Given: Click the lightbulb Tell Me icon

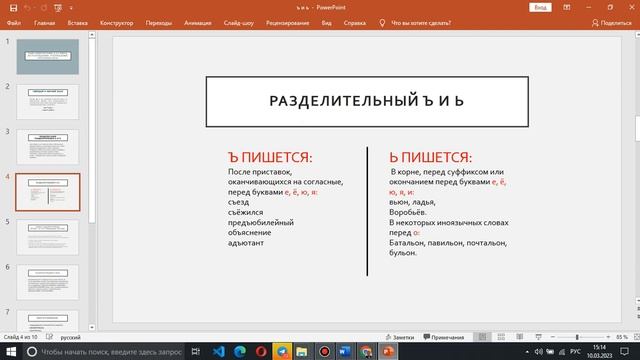Looking at the screenshot, I should click(382, 23).
